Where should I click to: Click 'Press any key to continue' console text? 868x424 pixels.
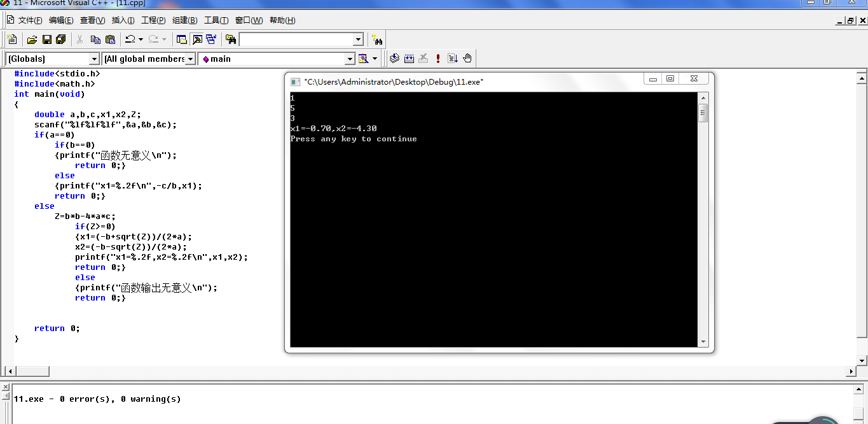[354, 139]
